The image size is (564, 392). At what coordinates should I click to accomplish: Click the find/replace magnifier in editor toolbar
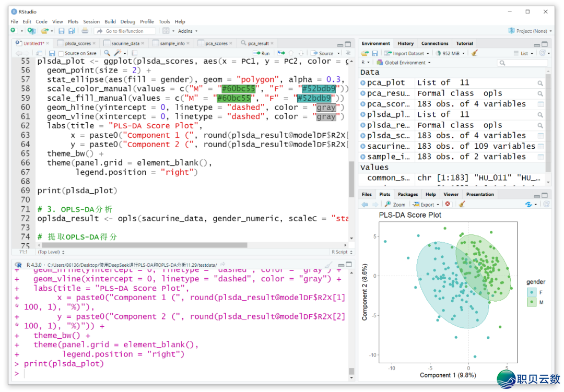tap(107, 53)
